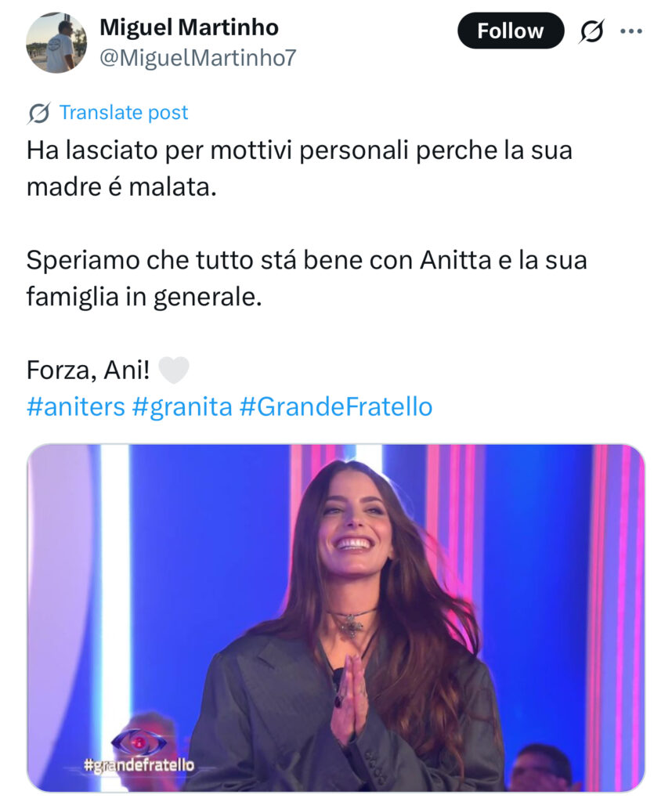This screenshot has width=672, height=802.
Task: Open the three-dot more options menu
Action: pos(630,31)
